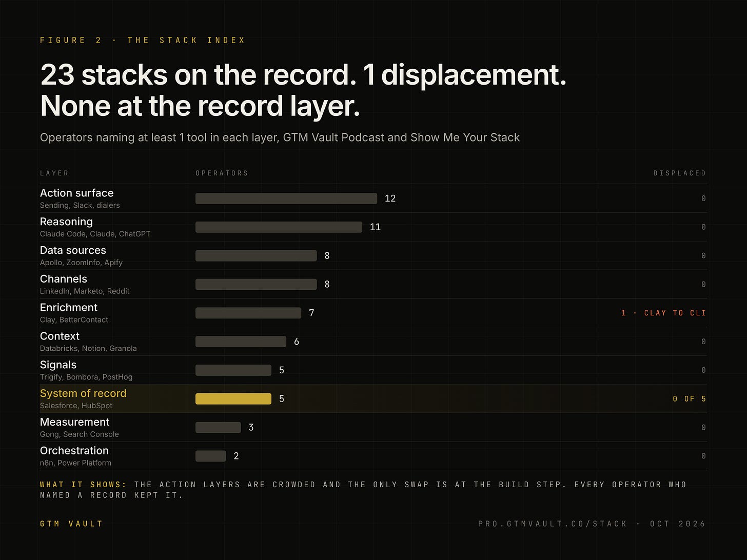This screenshot has width=747, height=560.
Task: Click the 'WHAT IT SHOWS:' summary label
Action: (x=83, y=485)
